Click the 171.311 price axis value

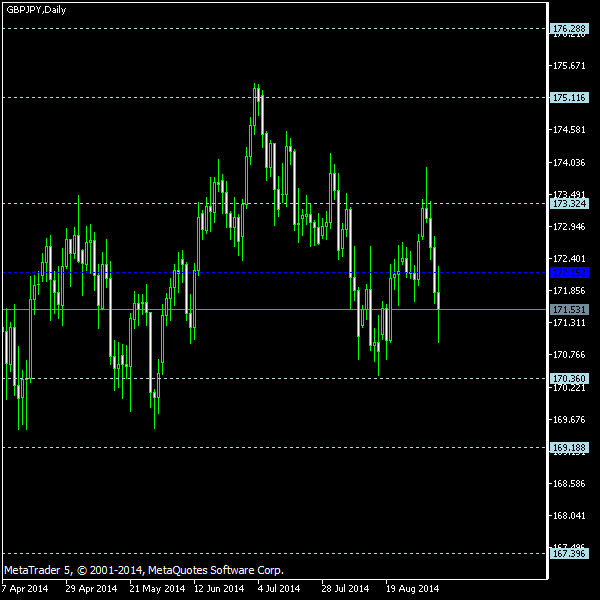(569, 323)
